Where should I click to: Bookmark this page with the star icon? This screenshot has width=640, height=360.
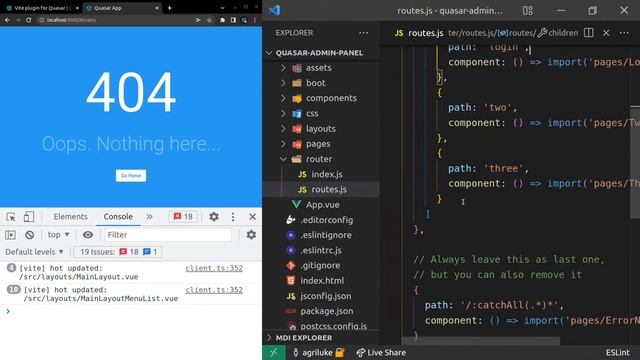click(209, 20)
